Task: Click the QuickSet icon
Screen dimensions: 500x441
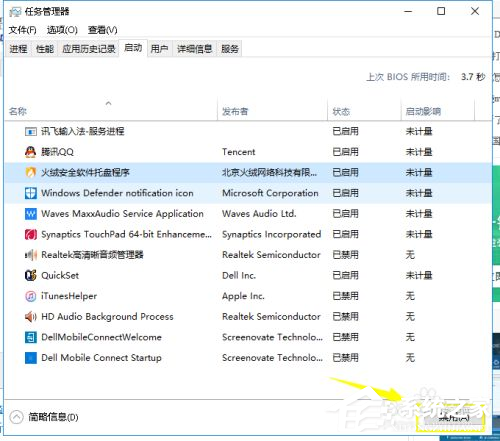Action: point(31,276)
